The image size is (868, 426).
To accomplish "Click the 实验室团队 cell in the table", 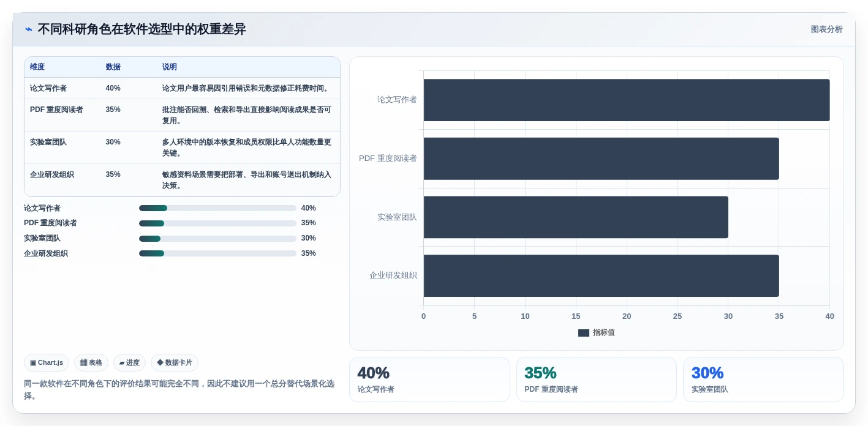I will (x=48, y=142).
